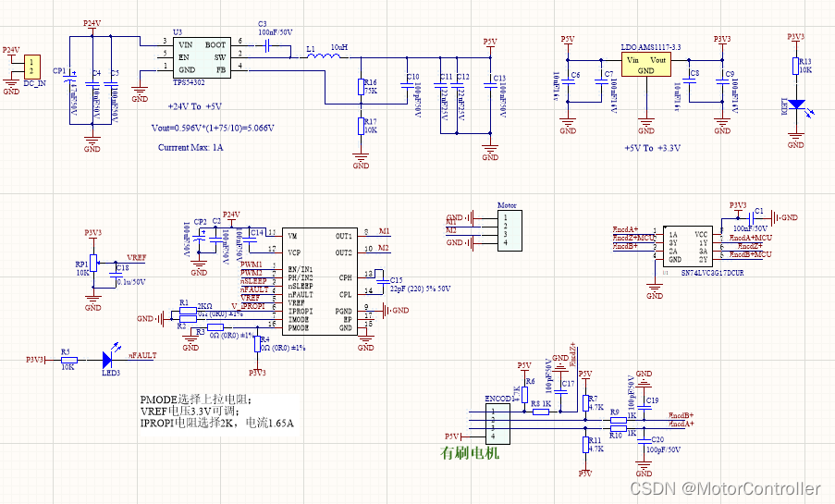Select capacitor C3 on the BOOT pin

pos(268,45)
